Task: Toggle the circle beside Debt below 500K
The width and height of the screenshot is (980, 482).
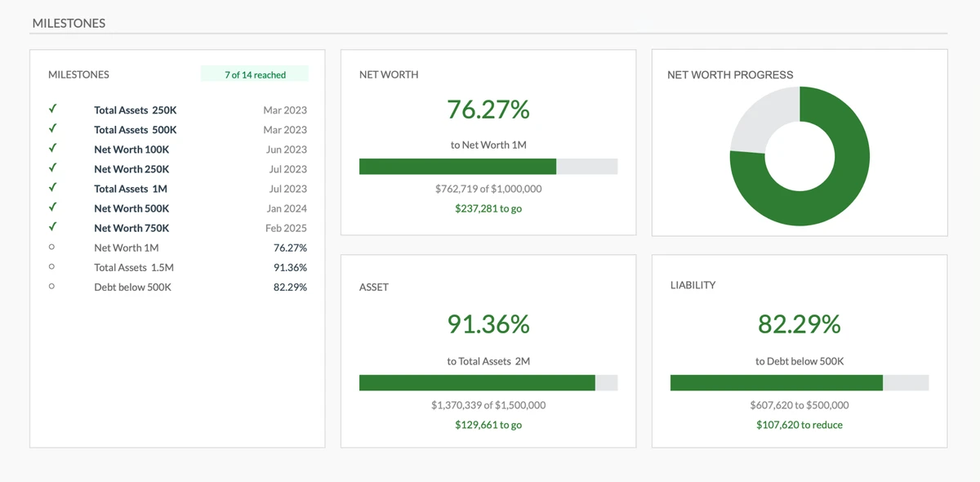Action: click(x=53, y=286)
